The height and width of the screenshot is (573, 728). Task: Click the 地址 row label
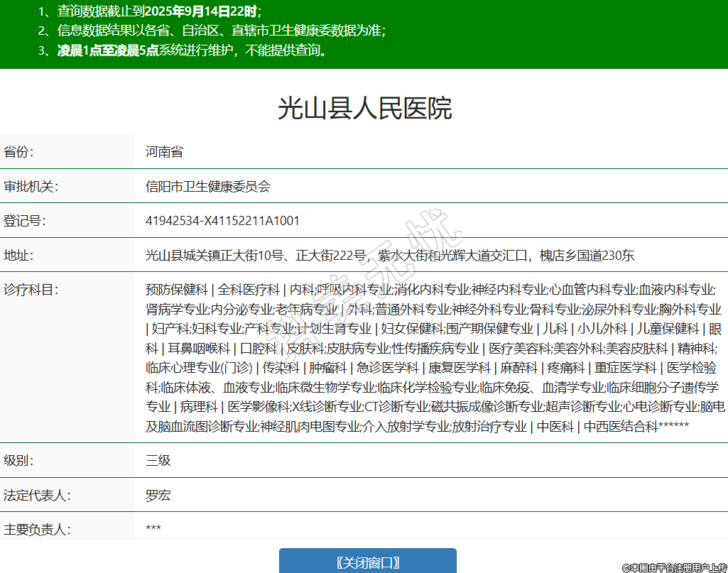(18, 256)
